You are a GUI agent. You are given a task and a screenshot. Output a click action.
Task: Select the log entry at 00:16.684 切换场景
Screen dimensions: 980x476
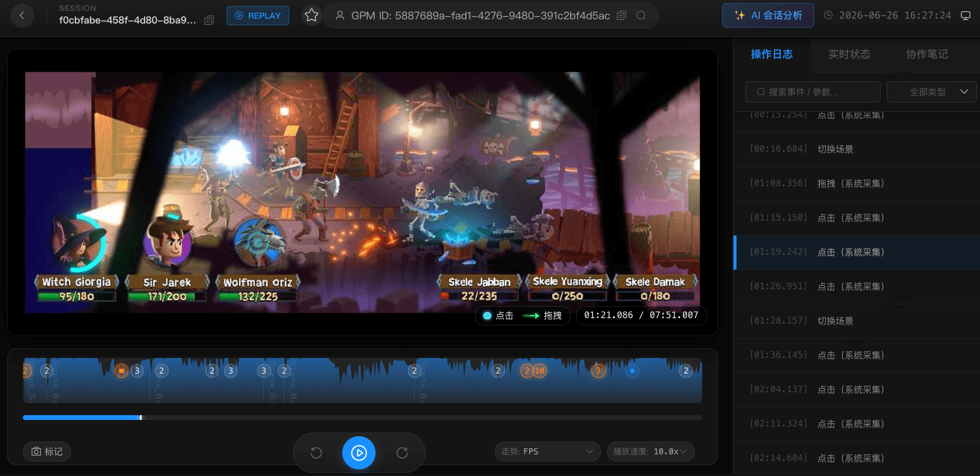[x=856, y=149]
